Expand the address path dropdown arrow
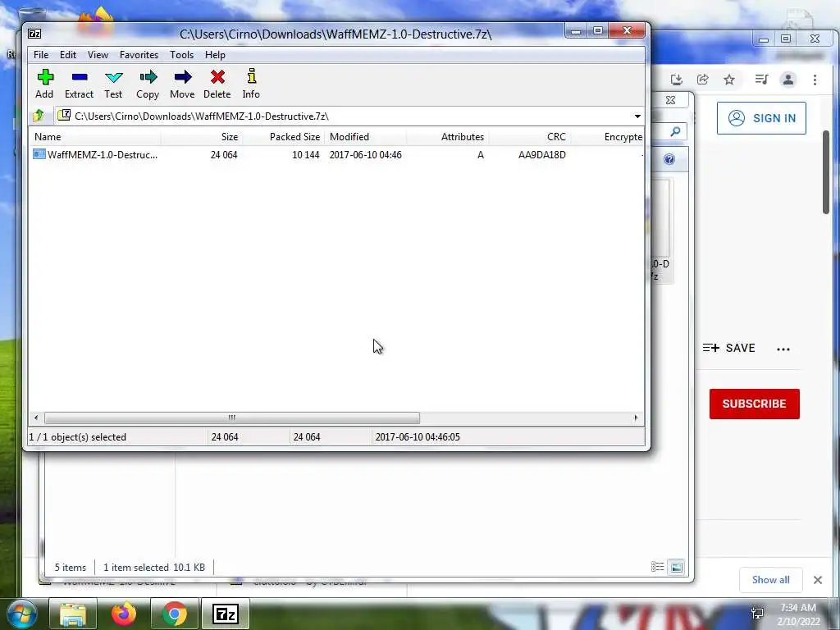Screen dimensions: 840x630 coord(637,116)
